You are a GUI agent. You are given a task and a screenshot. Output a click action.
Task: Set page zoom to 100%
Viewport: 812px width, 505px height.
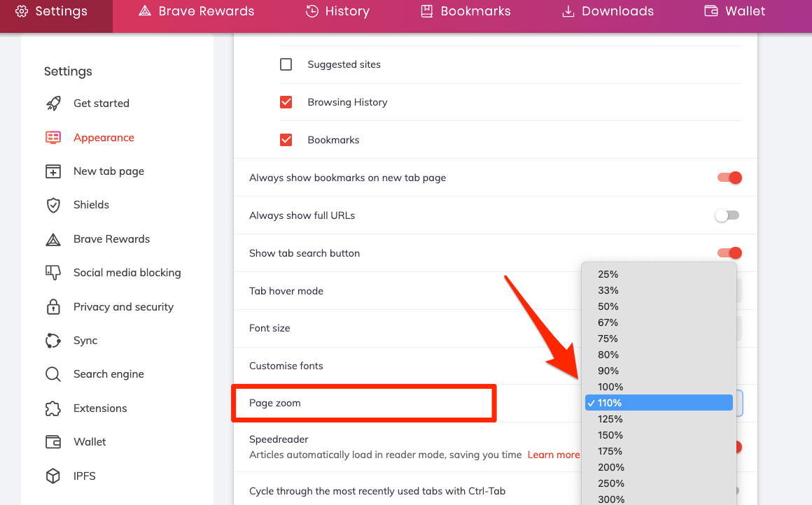pos(659,387)
